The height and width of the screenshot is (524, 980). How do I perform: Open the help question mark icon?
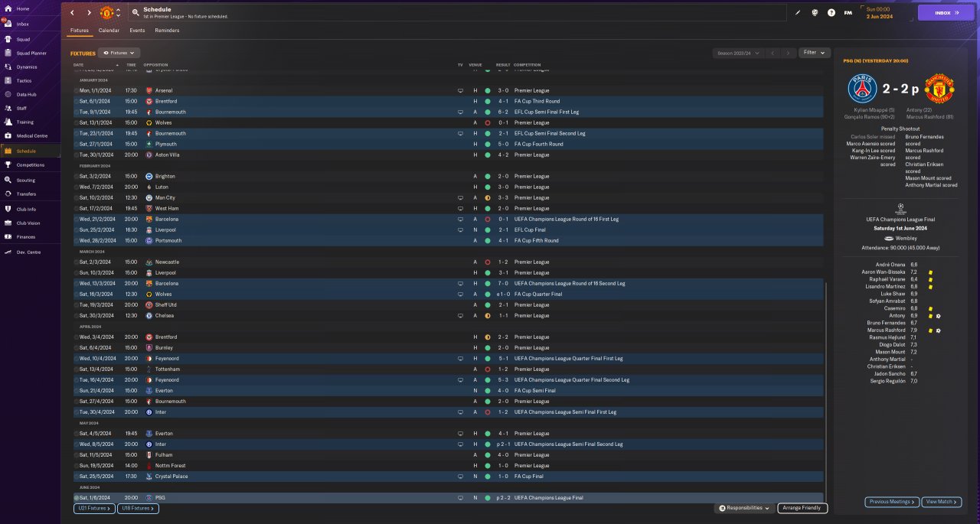tap(831, 12)
